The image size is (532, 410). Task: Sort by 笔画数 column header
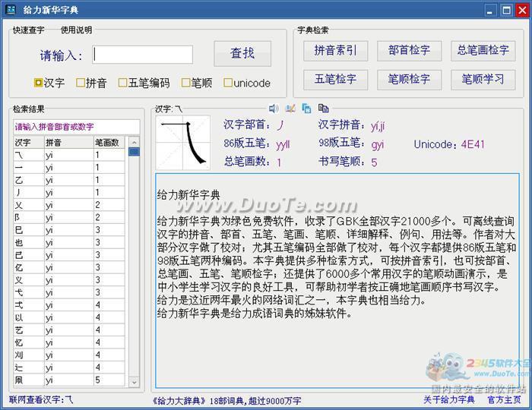[109, 142]
